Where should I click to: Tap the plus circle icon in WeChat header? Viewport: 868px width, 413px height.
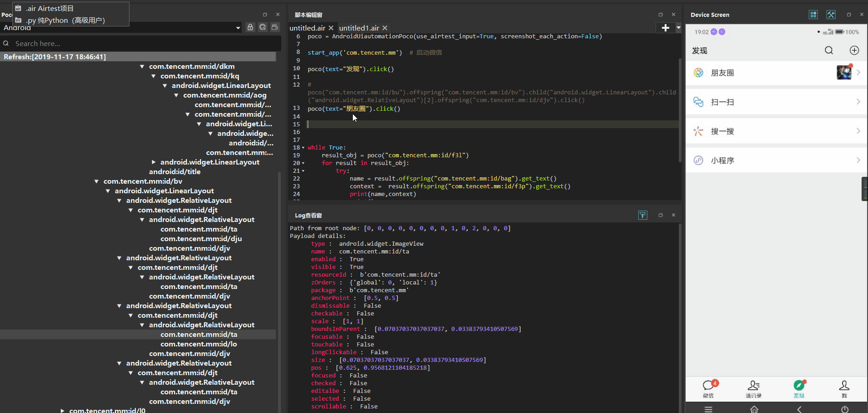click(x=854, y=50)
